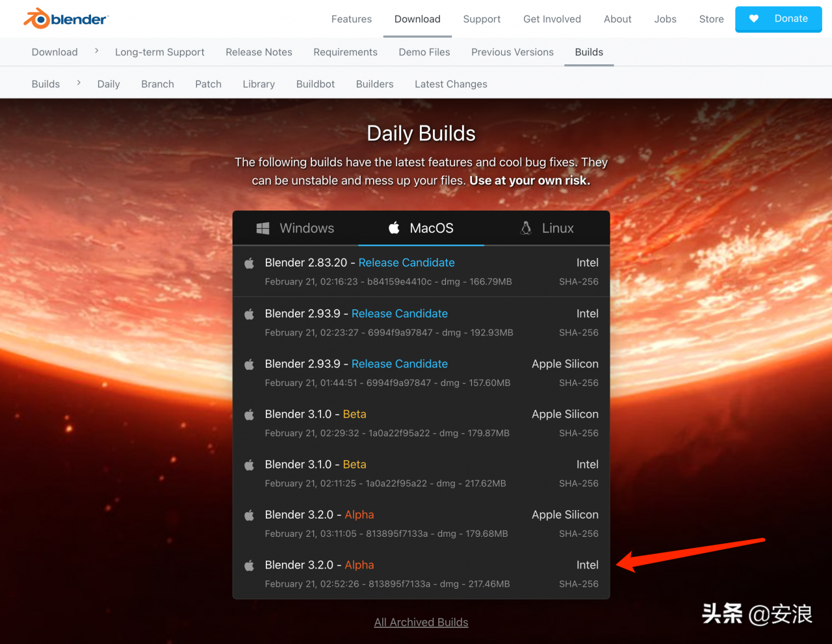
Task: Click the Apple icon beside Blender 2.83.20
Action: click(249, 263)
